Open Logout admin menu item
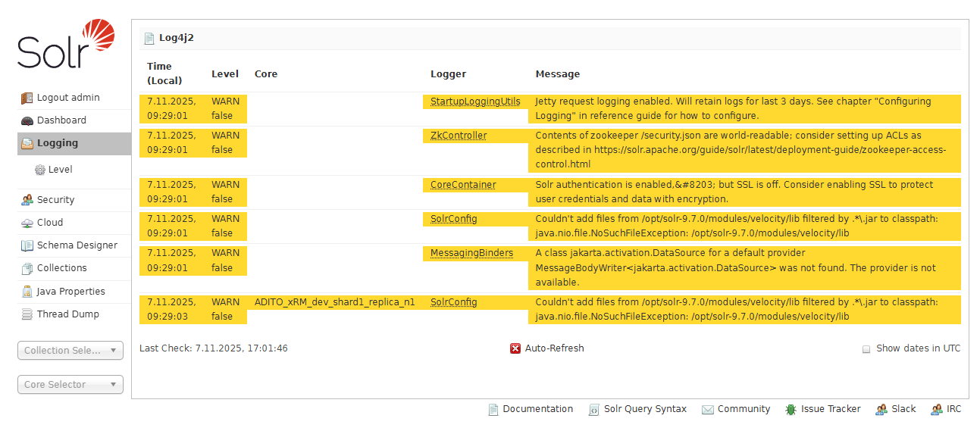This screenshot has width=980, height=431. pos(74,98)
